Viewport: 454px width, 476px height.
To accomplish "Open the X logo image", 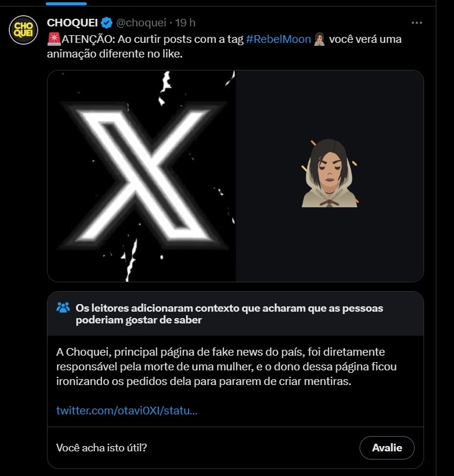I will coord(141,176).
